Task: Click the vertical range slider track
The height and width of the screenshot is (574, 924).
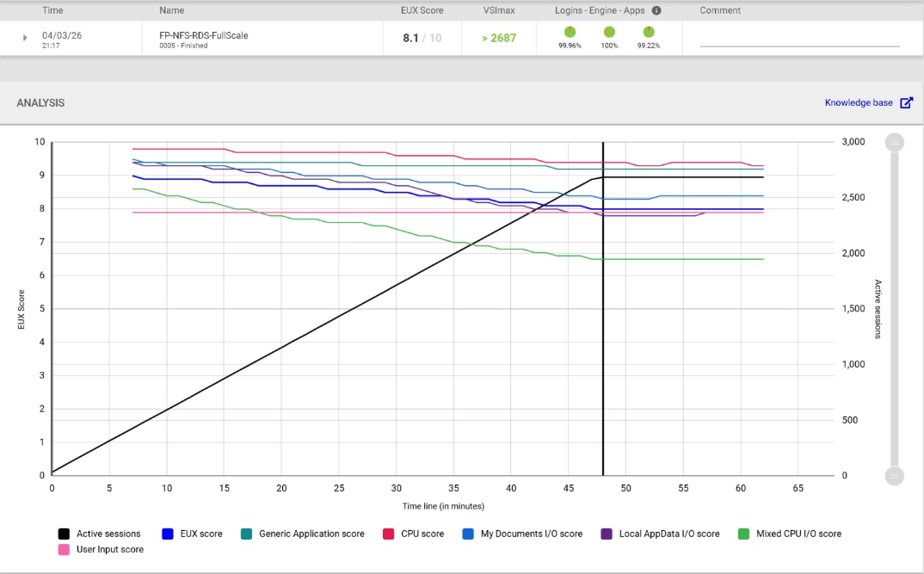Action: (895, 309)
